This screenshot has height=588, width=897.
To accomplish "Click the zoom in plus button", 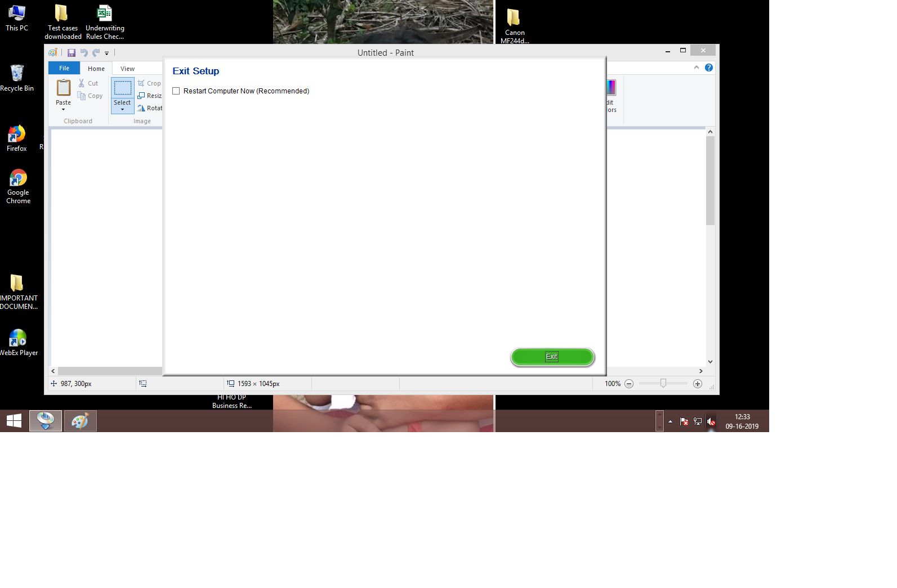I will pyautogui.click(x=698, y=384).
